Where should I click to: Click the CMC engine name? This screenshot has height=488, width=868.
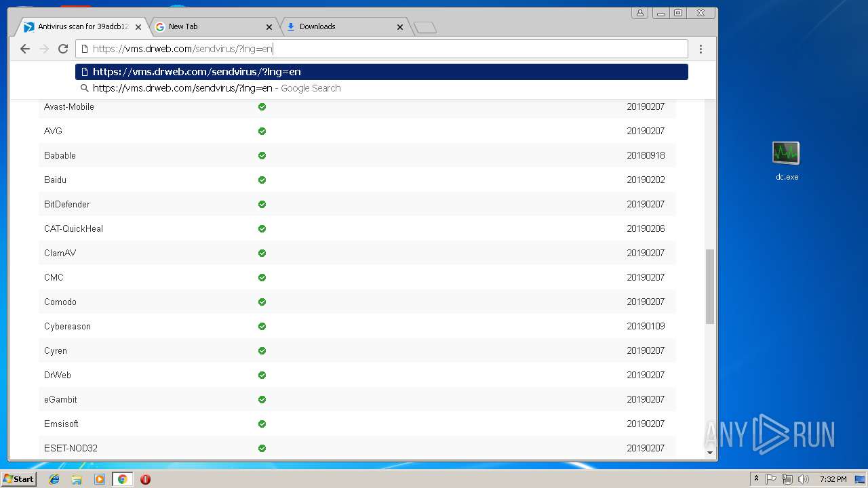[54, 277]
